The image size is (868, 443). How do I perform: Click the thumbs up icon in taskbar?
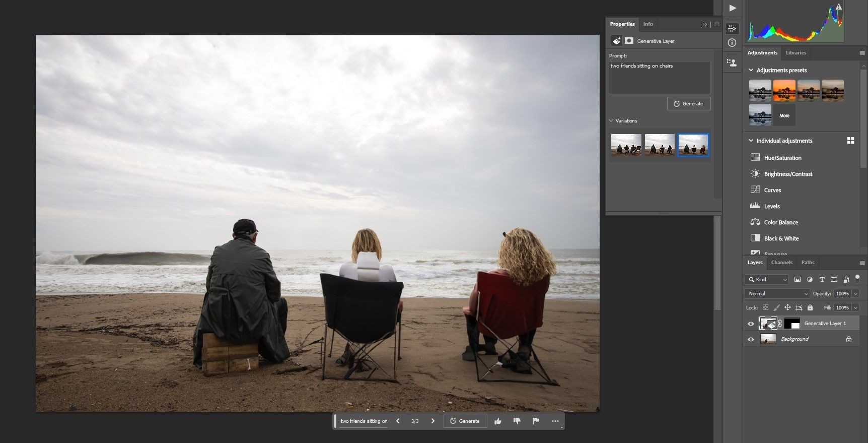click(498, 421)
